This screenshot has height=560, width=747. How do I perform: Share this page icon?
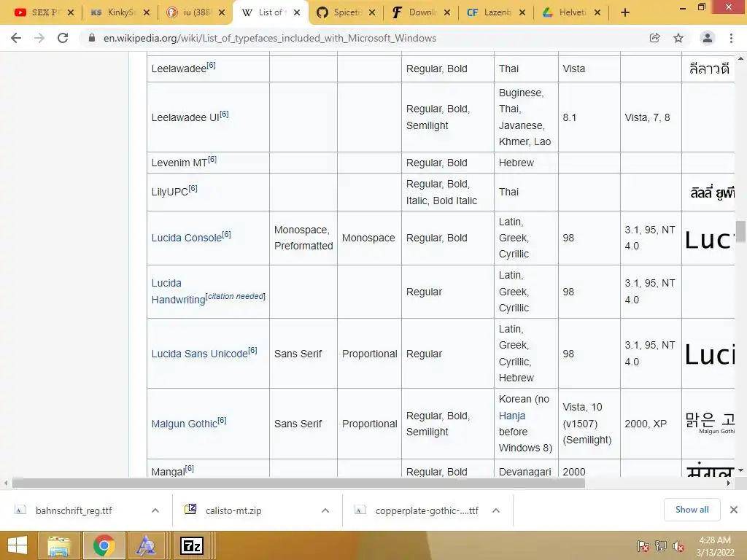coord(654,38)
